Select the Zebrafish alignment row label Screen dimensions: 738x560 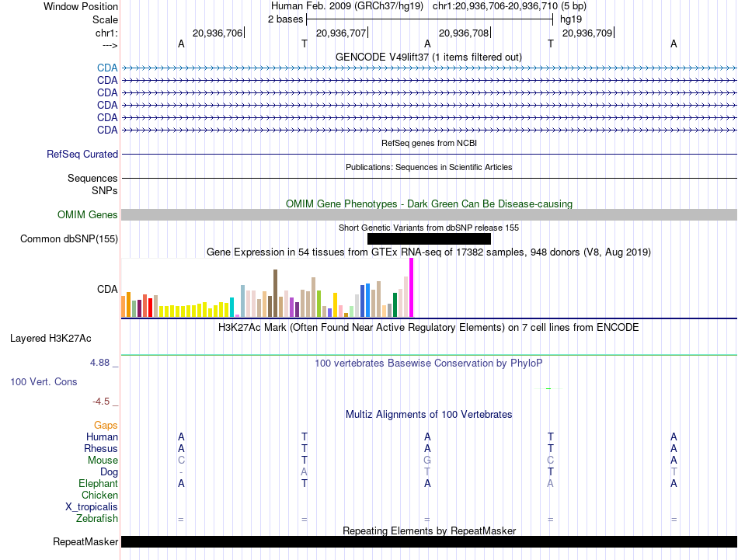(97, 518)
